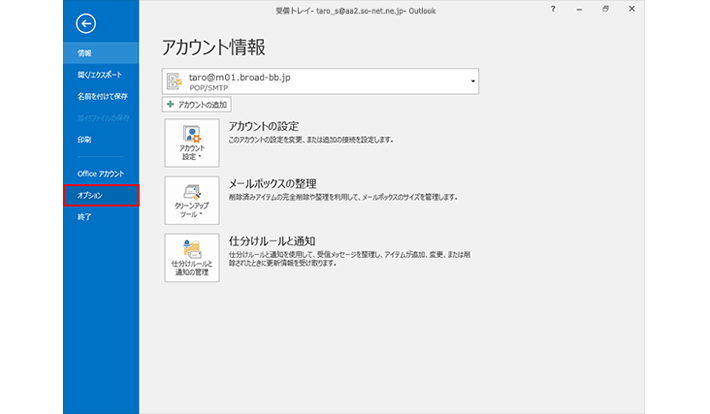Close the Outlook window
Viewport: 710px width, 414px height.
(x=632, y=8)
